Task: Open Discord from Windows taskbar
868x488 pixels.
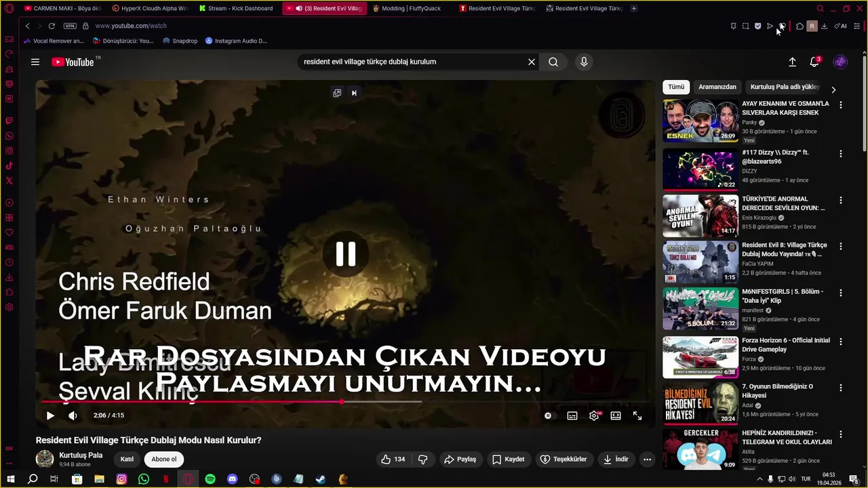Action: pyautogui.click(x=233, y=479)
